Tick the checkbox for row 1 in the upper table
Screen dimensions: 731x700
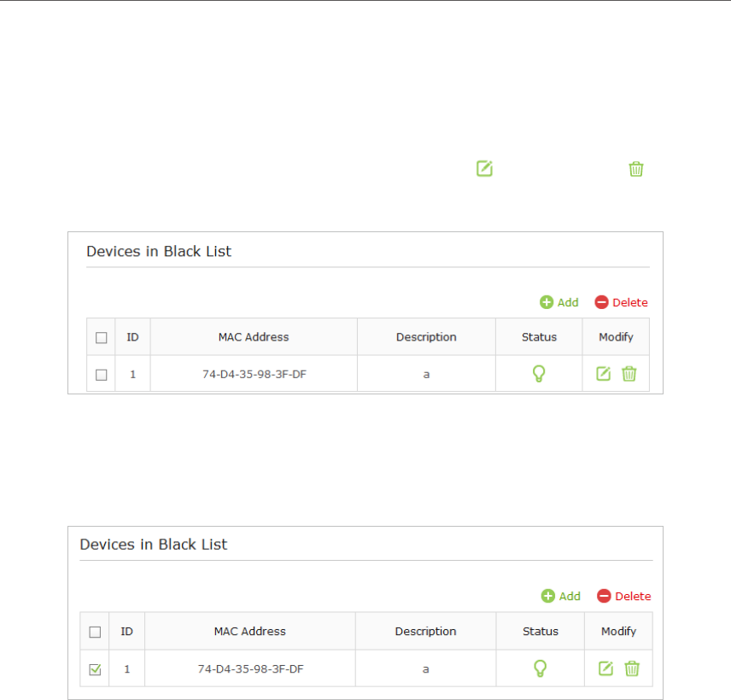[101, 375]
